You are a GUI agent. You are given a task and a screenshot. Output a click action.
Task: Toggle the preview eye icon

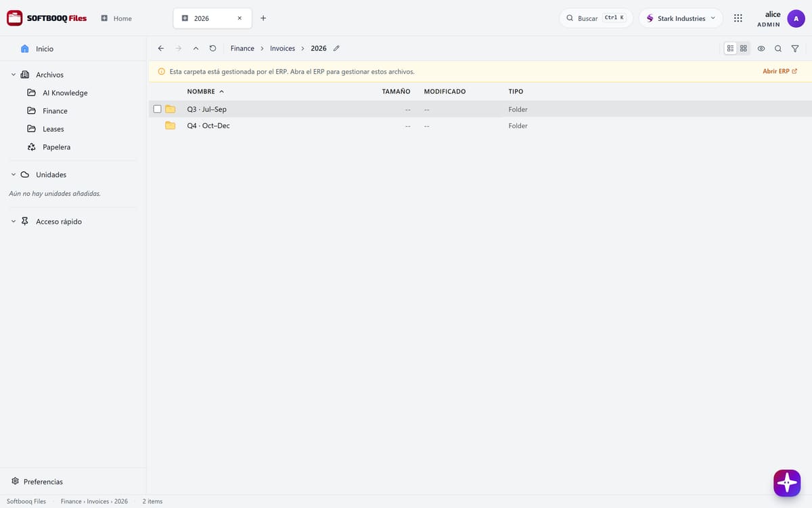point(761,49)
